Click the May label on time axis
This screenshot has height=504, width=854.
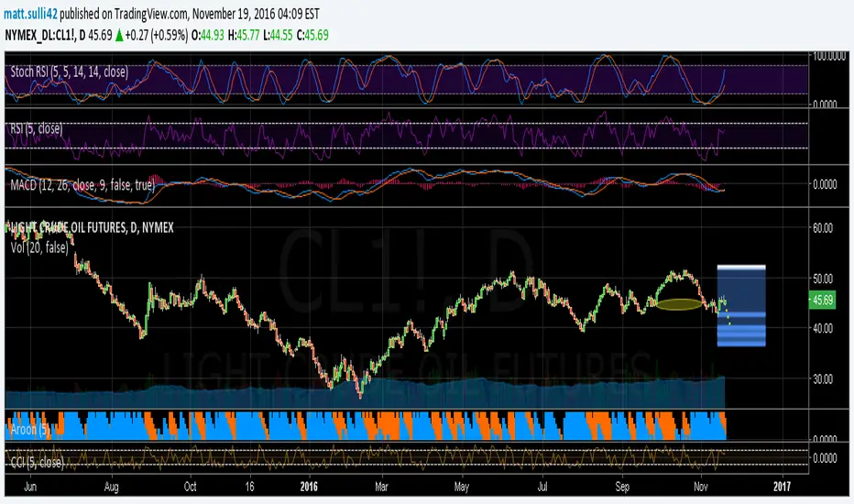(x=461, y=486)
